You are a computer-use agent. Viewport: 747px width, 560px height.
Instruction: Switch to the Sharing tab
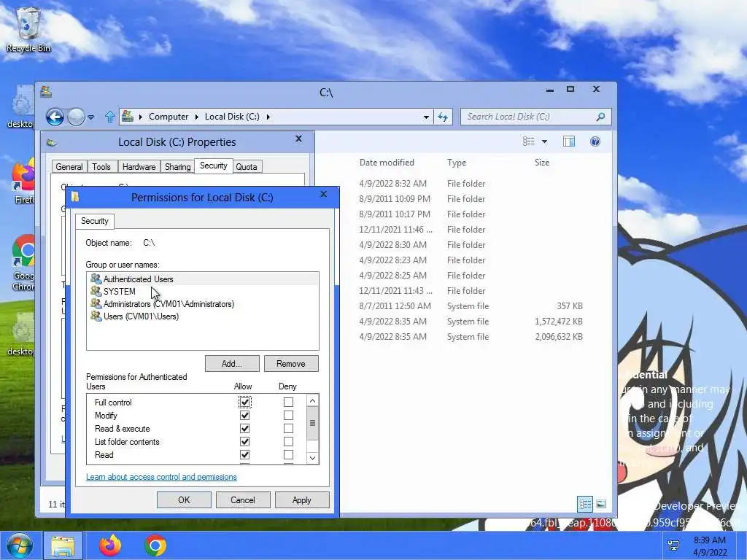(178, 167)
